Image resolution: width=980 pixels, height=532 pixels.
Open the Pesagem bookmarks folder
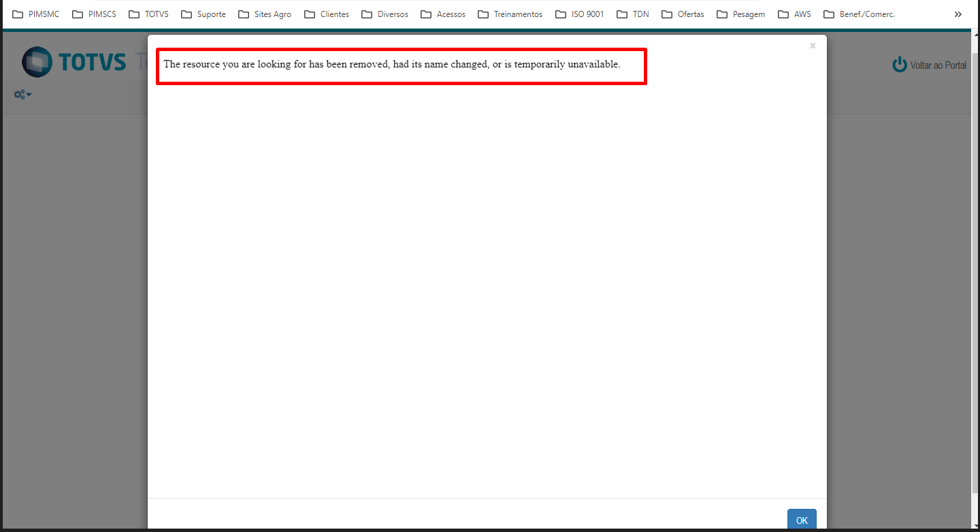pos(740,14)
